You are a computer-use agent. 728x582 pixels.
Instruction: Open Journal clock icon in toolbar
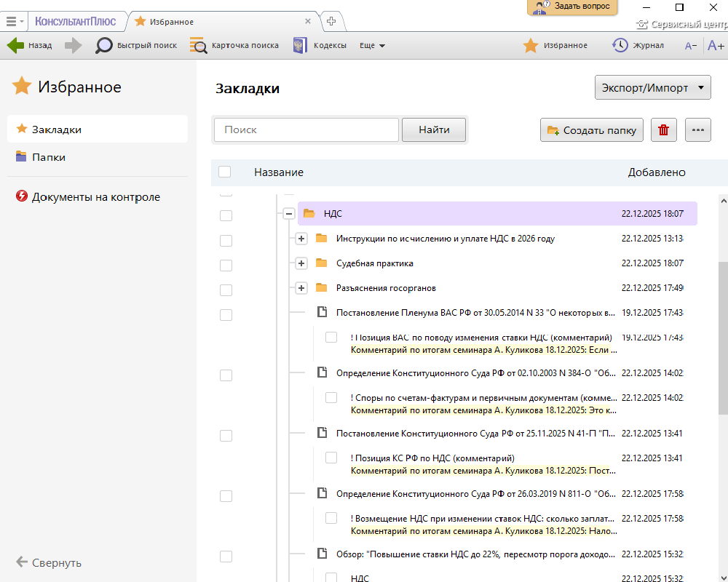(x=620, y=45)
